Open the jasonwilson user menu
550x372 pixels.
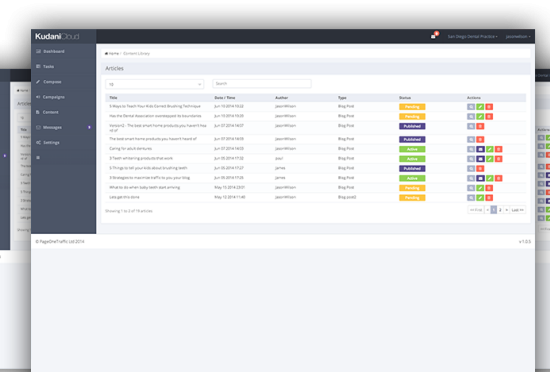point(518,36)
